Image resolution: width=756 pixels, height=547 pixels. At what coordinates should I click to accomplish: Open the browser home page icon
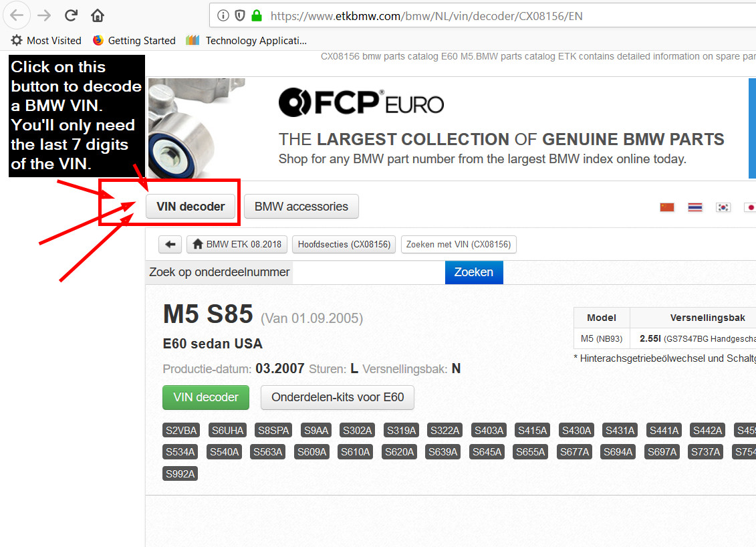(98, 15)
